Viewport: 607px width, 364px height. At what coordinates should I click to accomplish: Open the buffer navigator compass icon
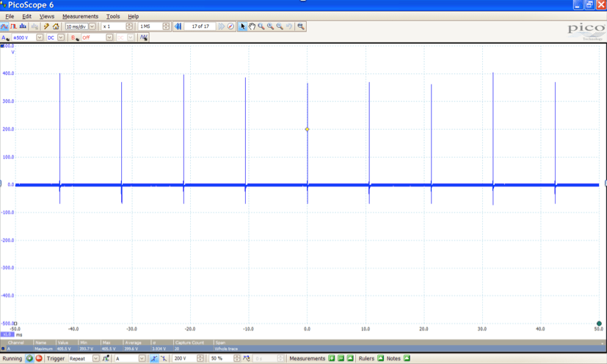click(x=230, y=26)
